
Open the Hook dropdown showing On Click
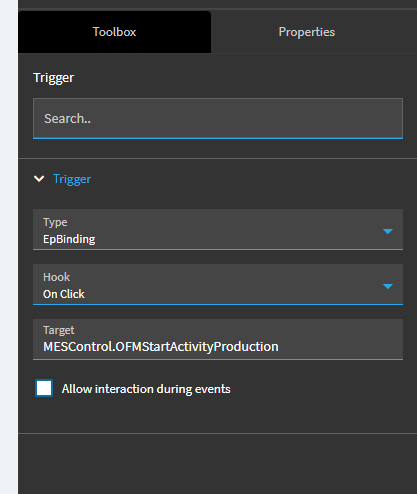[x=218, y=284]
